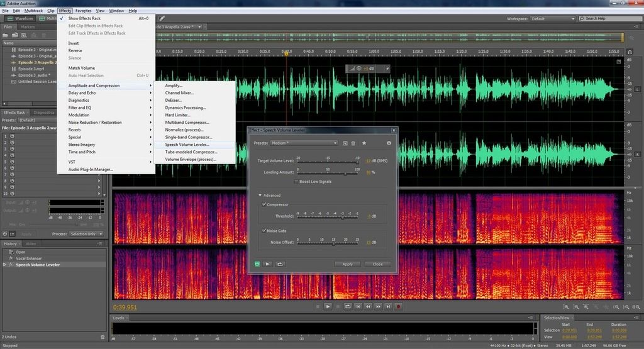The height and width of the screenshot is (349, 644).
Task: Click the Close button in the dialog
Action: click(x=378, y=264)
